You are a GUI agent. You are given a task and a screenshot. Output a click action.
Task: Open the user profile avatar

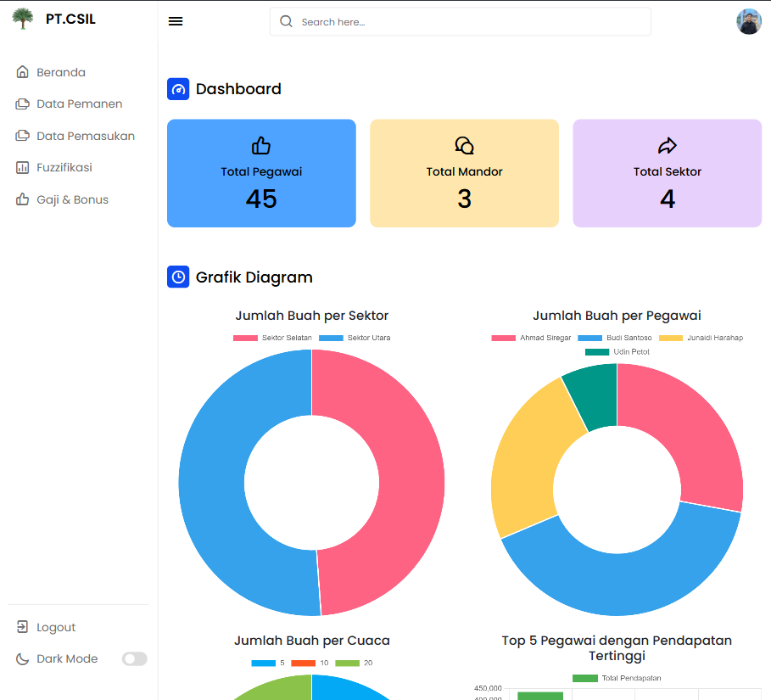click(x=748, y=22)
